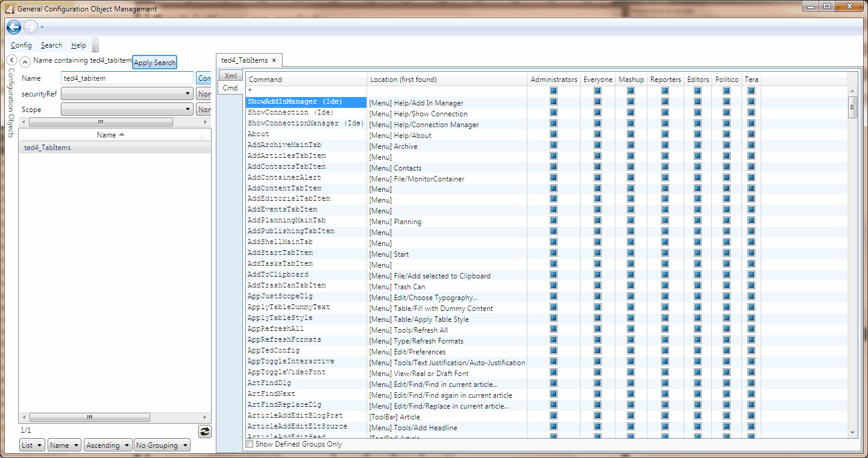Open the menu bar overflow options

point(95,46)
